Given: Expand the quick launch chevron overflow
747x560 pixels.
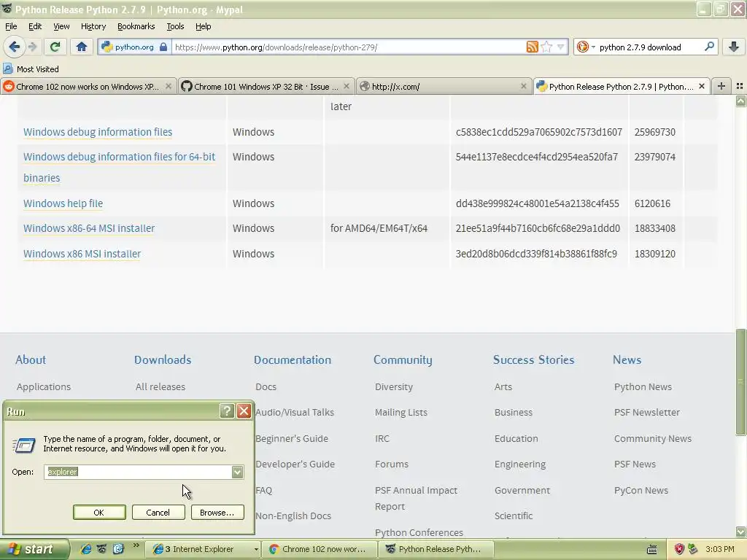Looking at the screenshot, I should [136, 545].
